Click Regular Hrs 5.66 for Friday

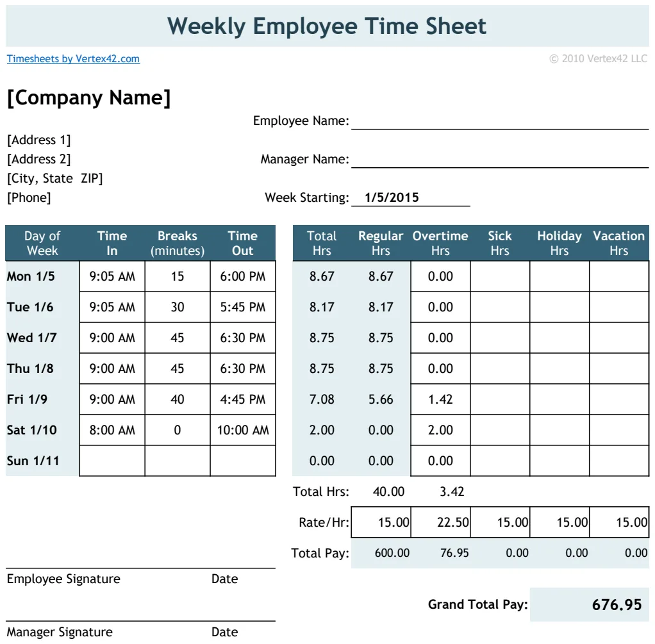(x=381, y=399)
